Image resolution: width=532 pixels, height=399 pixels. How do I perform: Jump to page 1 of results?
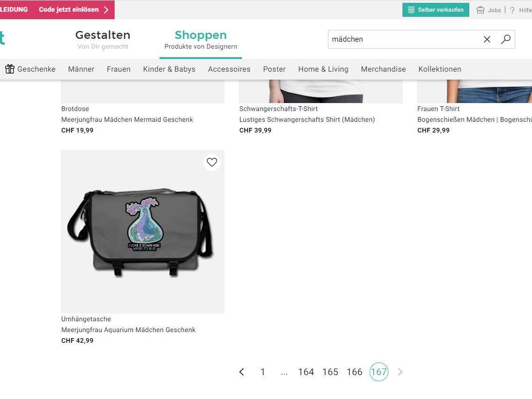click(x=262, y=372)
